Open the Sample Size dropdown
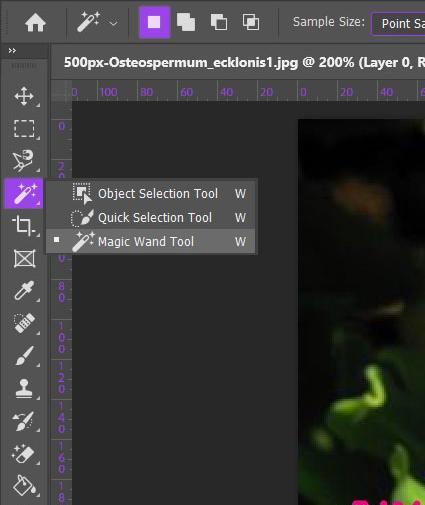425x505 pixels. point(397,24)
